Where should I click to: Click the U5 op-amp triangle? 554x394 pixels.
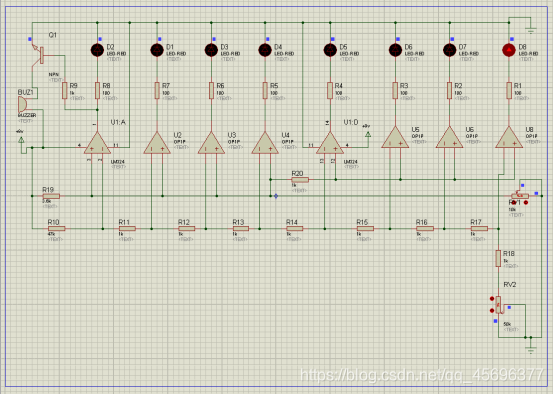(395, 138)
